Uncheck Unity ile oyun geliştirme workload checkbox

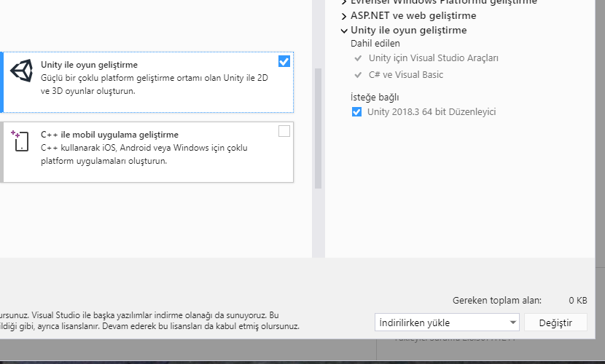point(284,61)
